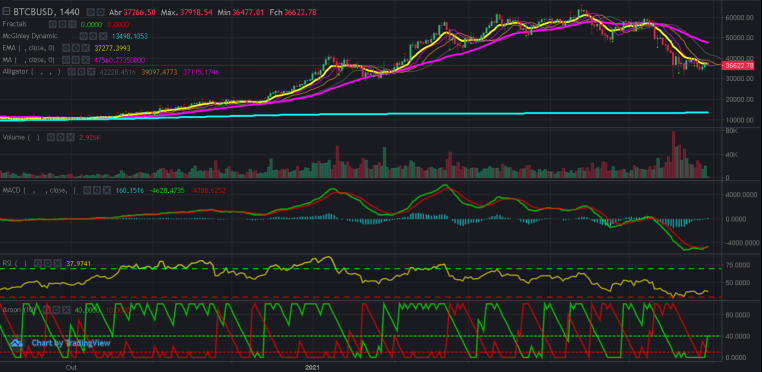Screen dimensions: 762x372
Task: Open MACD indicator settings gear
Action: pyautogui.click(x=97, y=190)
